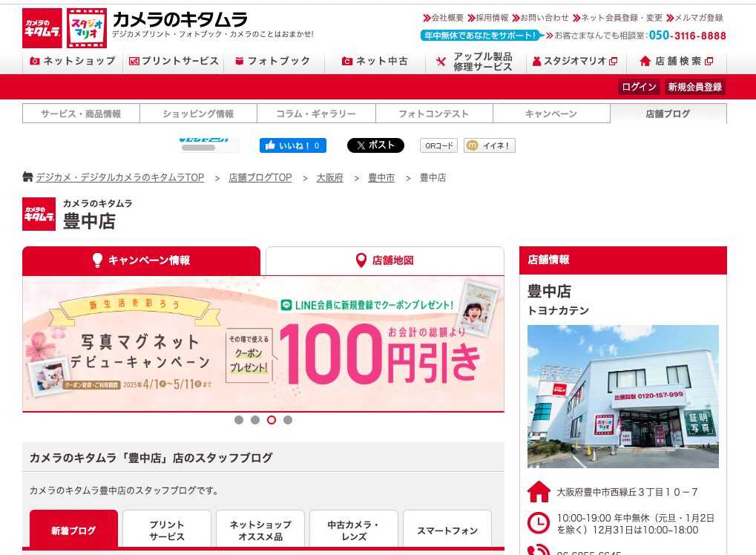756x555 pixels.
Task: Open 豊中市 breadcrumb link
Action: pos(381,177)
